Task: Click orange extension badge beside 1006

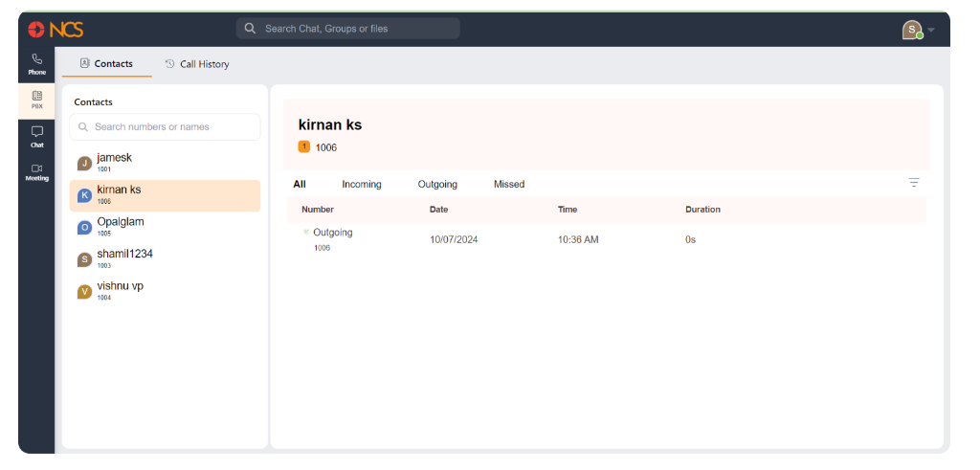Action: [x=304, y=146]
